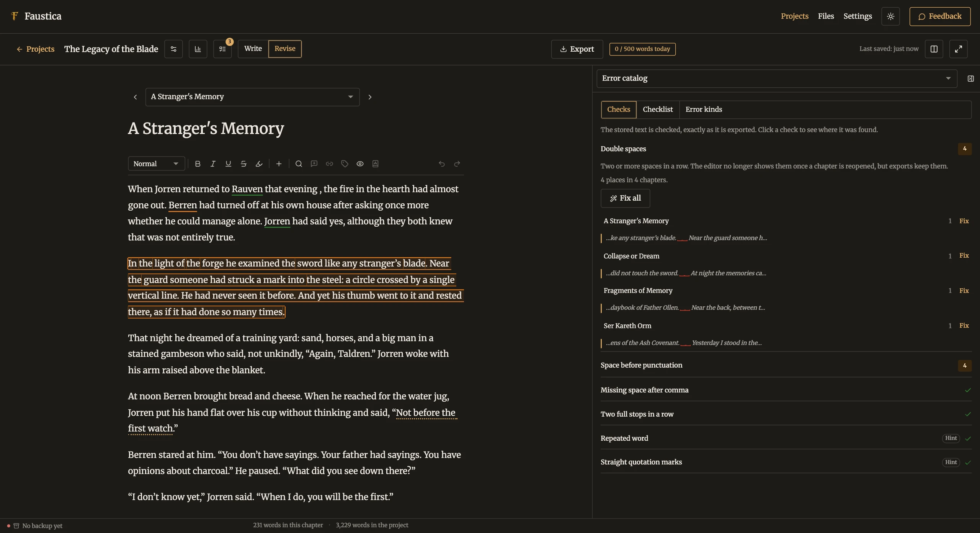Apply italic formatting from the toolbar

point(213,164)
